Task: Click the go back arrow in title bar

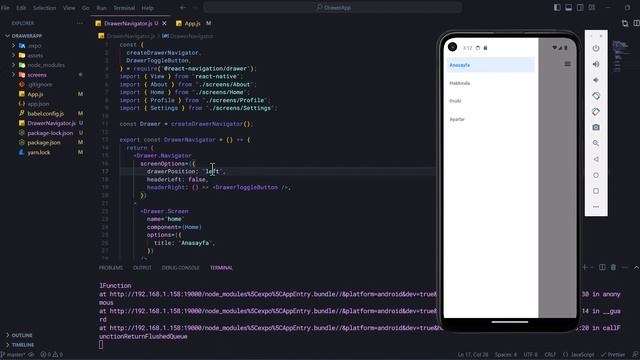Action: 183,7
